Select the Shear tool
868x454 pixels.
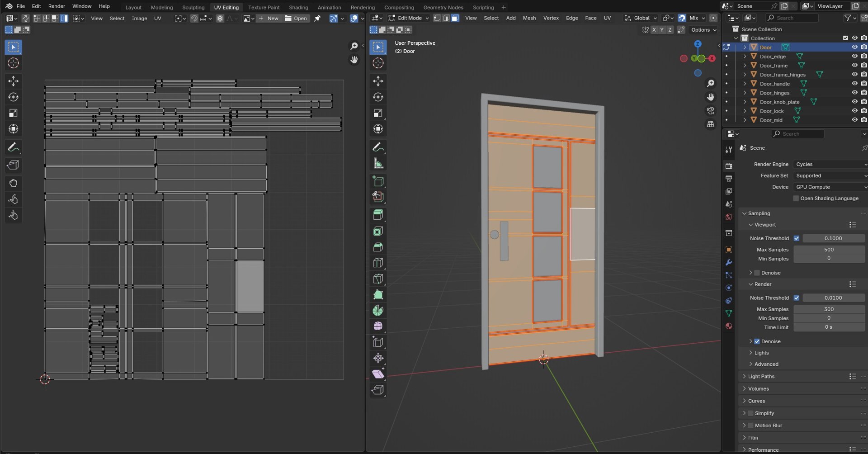[378, 374]
